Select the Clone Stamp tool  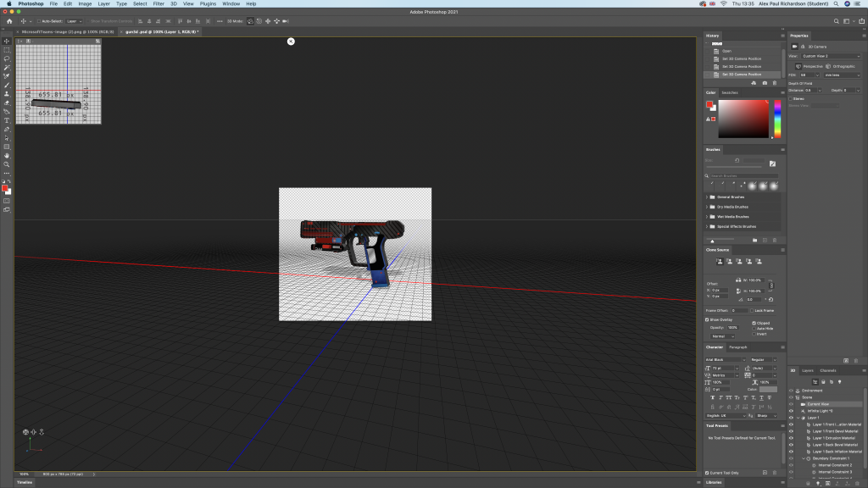click(x=7, y=94)
